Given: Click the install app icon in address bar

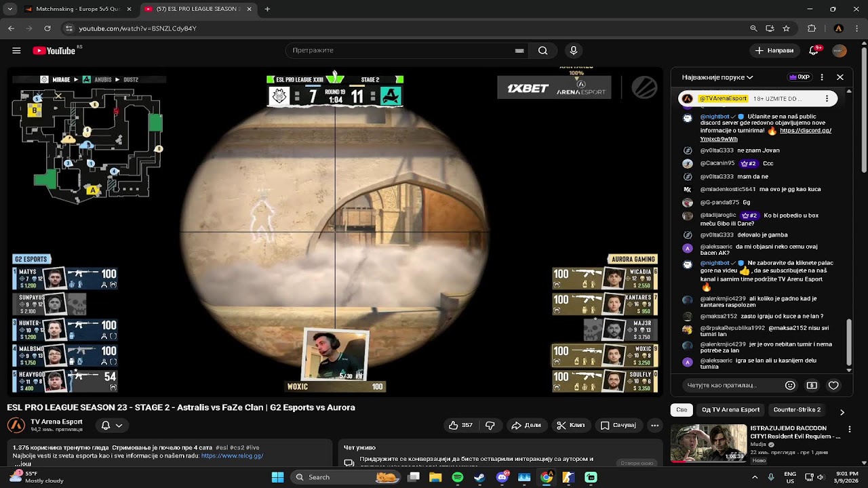Looking at the screenshot, I should (770, 28).
